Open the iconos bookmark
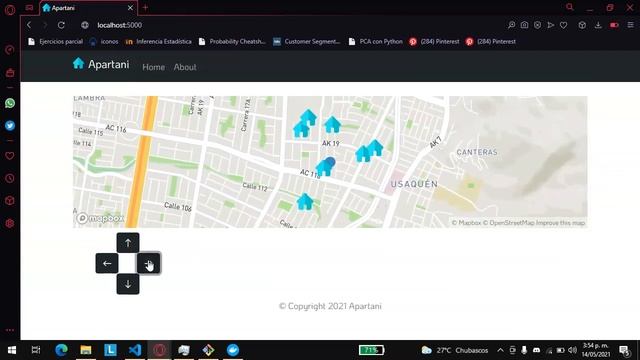 pyautogui.click(x=104, y=42)
